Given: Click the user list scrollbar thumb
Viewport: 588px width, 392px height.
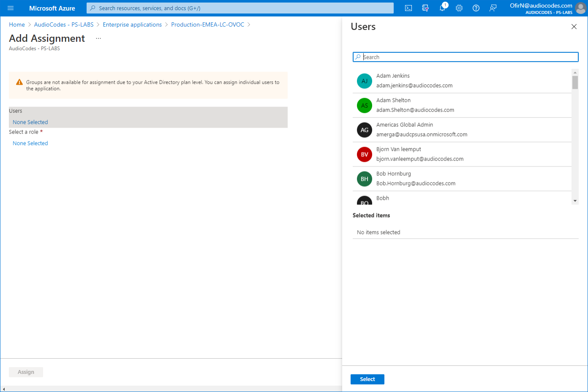Looking at the screenshot, I should point(575,82).
